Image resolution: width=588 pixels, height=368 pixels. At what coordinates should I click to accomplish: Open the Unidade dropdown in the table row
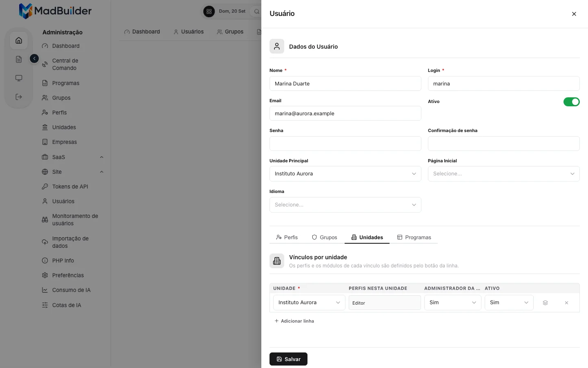(309, 303)
